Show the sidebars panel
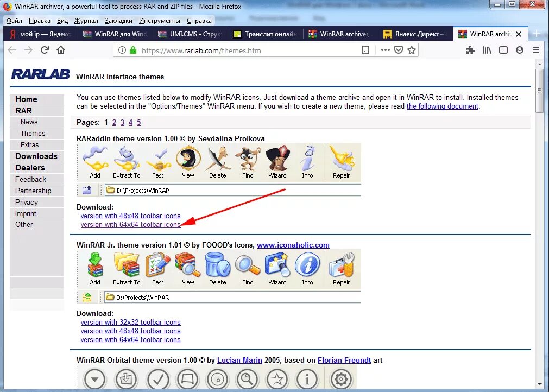Image resolution: width=549 pixels, height=392 pixels. (503, 50)
